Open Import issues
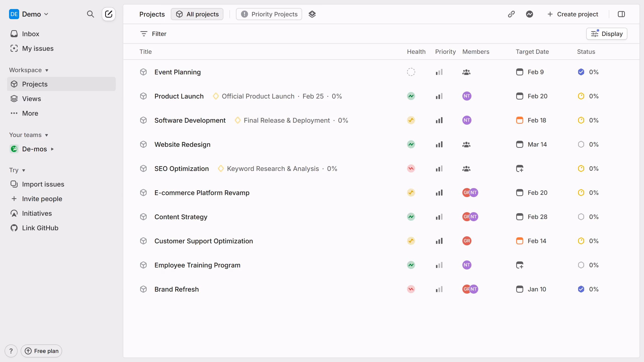644x362 pixels. tap(61, 184)
